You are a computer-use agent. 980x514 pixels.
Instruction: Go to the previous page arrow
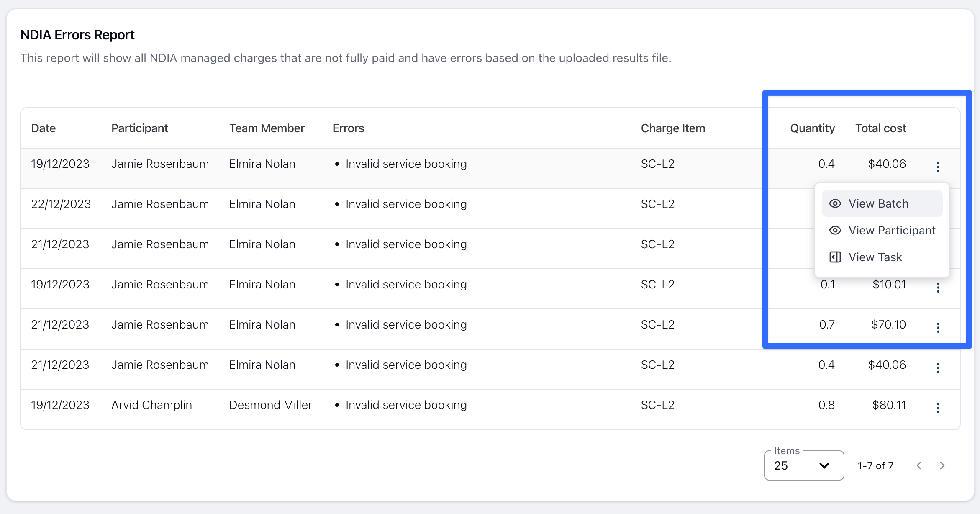(x=919, y=465)
